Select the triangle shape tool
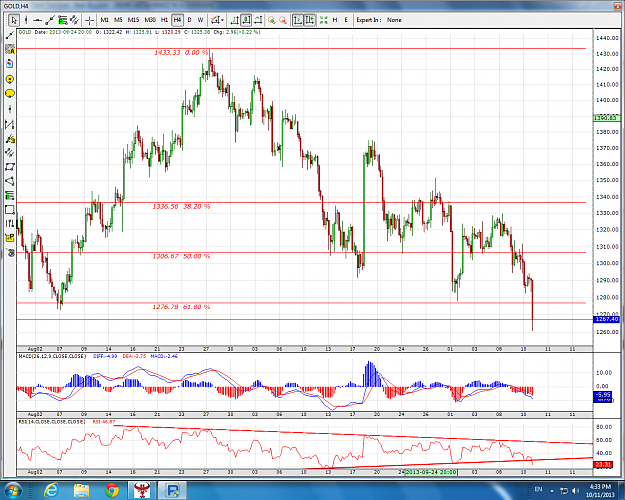 (x=10, y=181)
